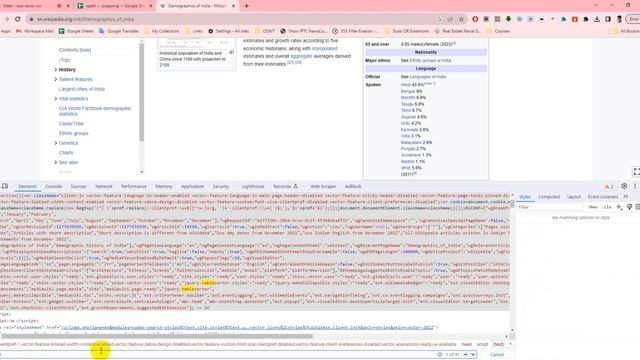Image resolution: width=640 pixels, height=360 pixels.
Task: Open the Web Scraper tab
Action: [323, 187]
